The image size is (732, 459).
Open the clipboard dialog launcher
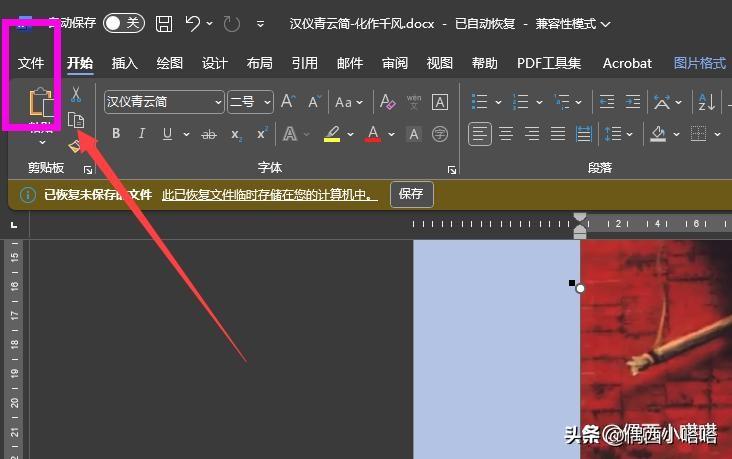[x=88, y=170]
